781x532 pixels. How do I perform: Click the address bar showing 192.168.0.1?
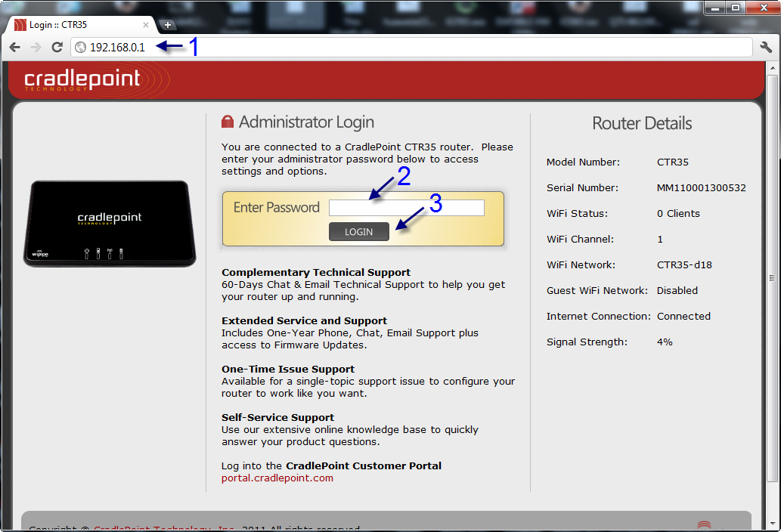411,48
